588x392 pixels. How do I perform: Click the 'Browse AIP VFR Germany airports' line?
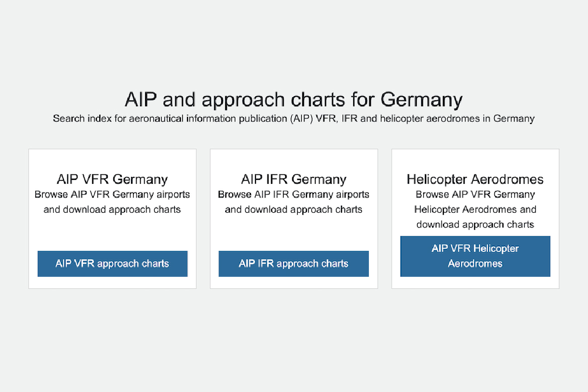pyautogui.click(x=112, y=194)
